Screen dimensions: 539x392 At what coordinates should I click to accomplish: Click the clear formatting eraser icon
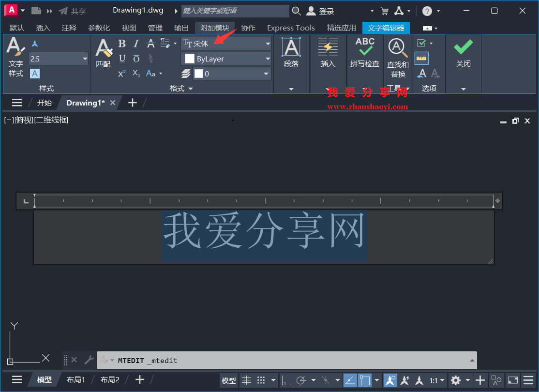pos(165,44)
